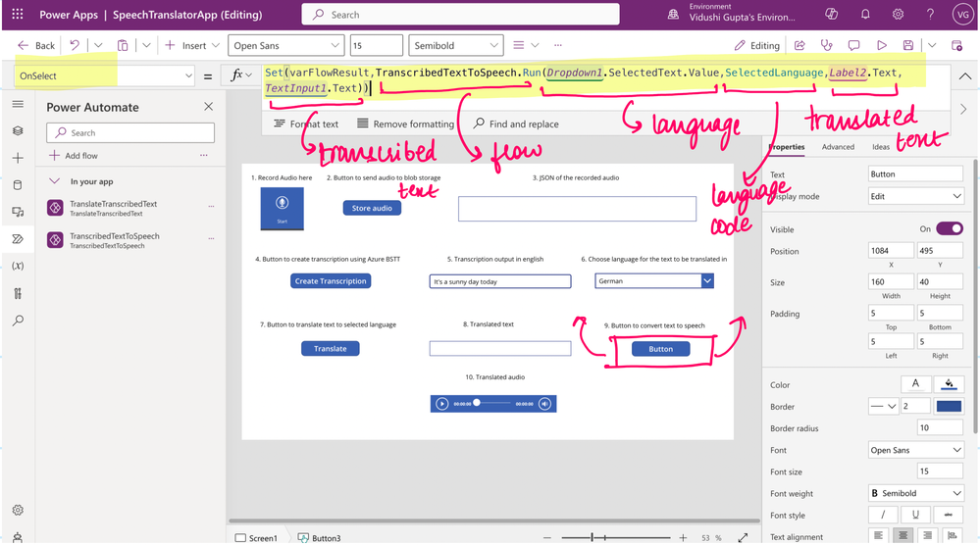Click the Create Transcription button

coord(331,281)
